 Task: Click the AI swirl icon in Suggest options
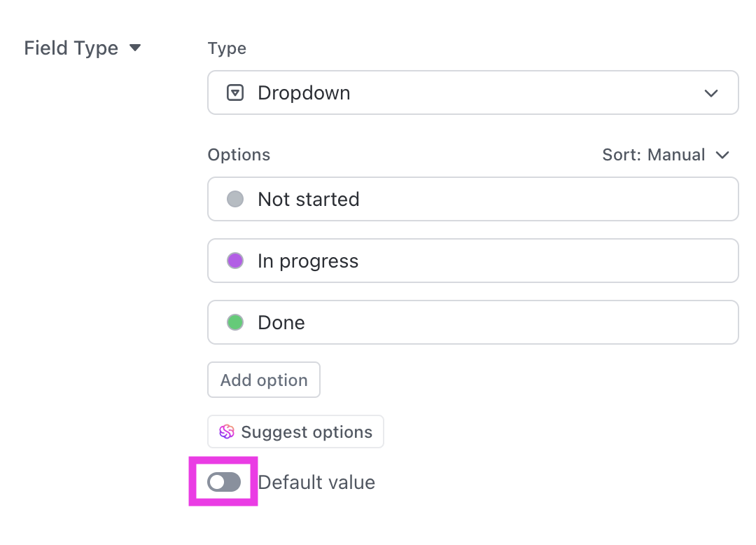pos(226,432)
